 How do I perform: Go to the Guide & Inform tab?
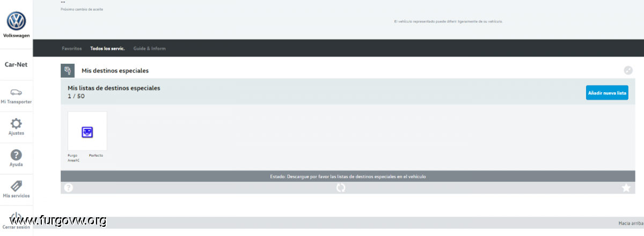point(149,48)
